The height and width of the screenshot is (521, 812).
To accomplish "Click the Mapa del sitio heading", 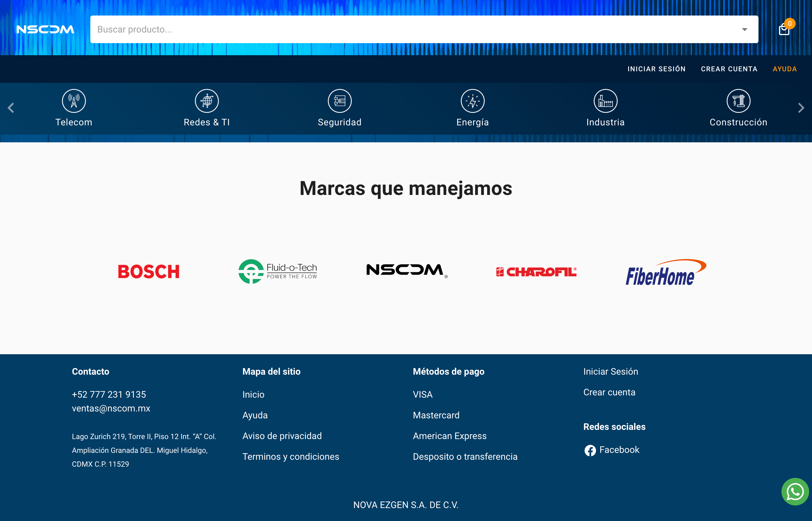I will [271, 371].
